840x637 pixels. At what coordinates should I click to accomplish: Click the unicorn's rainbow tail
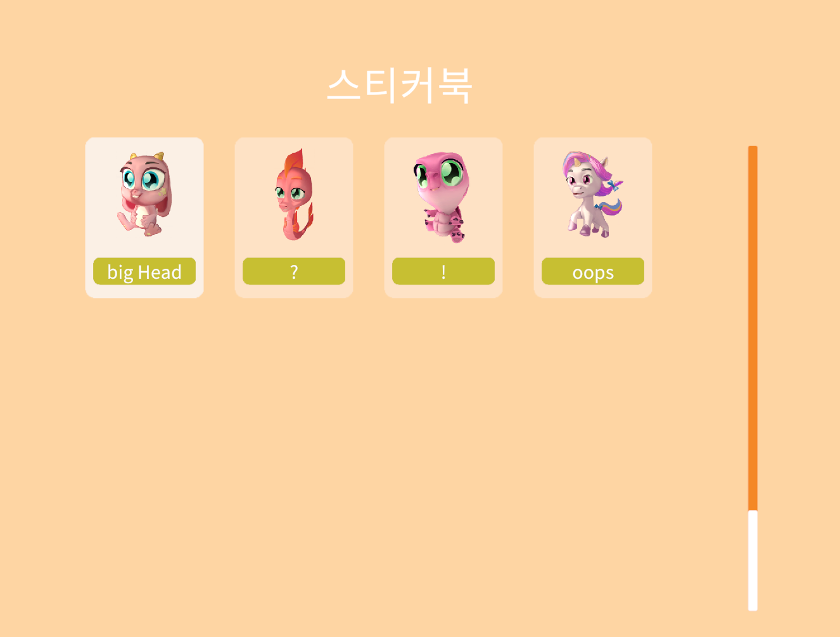click(x=610, y=207)
